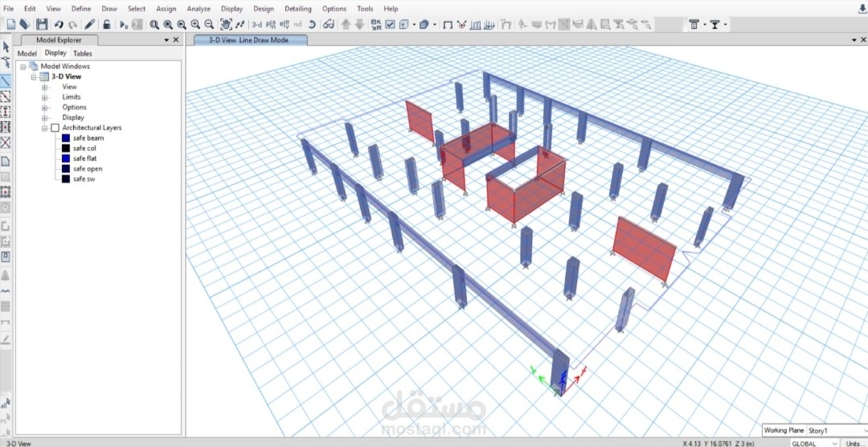This screenshot has height=447, width=868.
Task: Click the safe open color swatch
Action: [x=66, y=169]
